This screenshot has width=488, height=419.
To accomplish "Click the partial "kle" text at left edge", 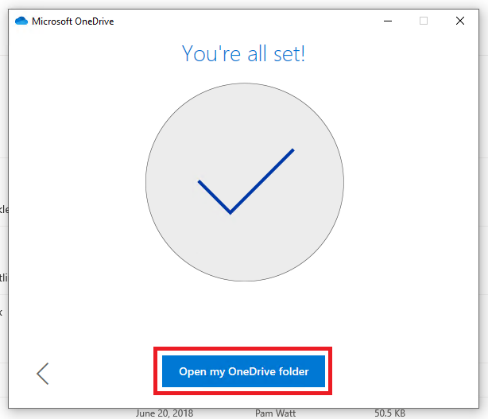I will click(x=4, y=209).
